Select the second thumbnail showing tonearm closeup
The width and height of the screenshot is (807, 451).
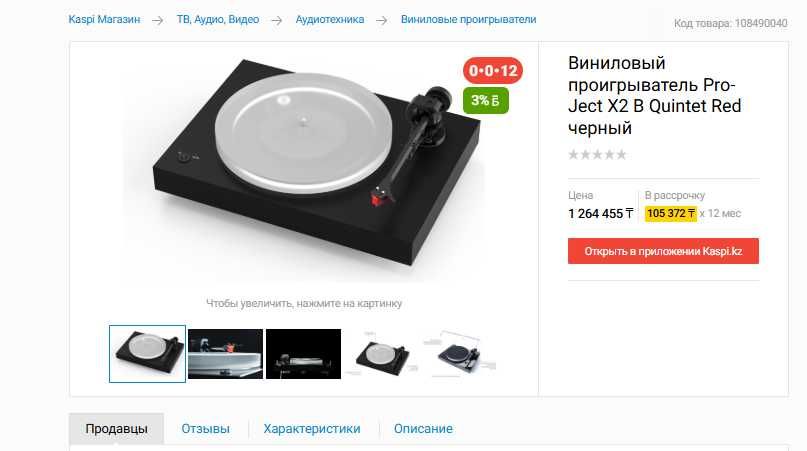click(x=225, y=354)
